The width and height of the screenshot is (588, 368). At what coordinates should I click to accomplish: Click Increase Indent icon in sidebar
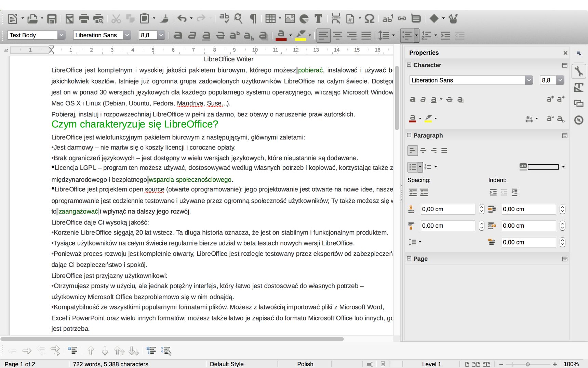pos(493,192)
